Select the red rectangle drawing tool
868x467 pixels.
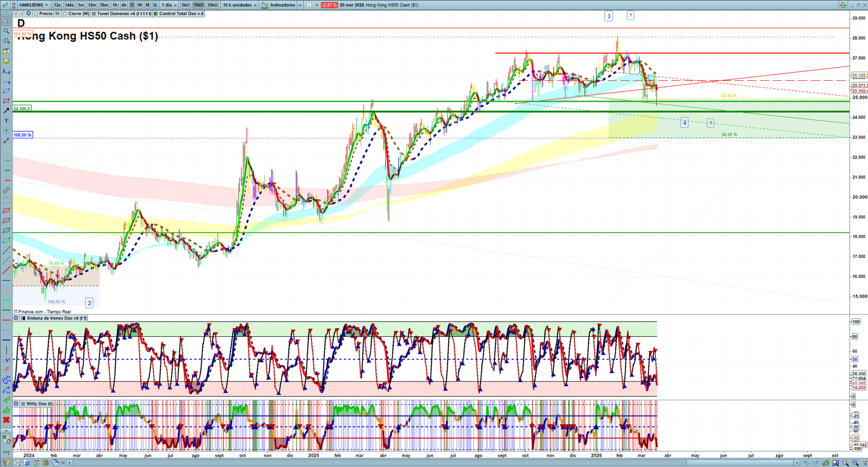(x=6, y=101)
